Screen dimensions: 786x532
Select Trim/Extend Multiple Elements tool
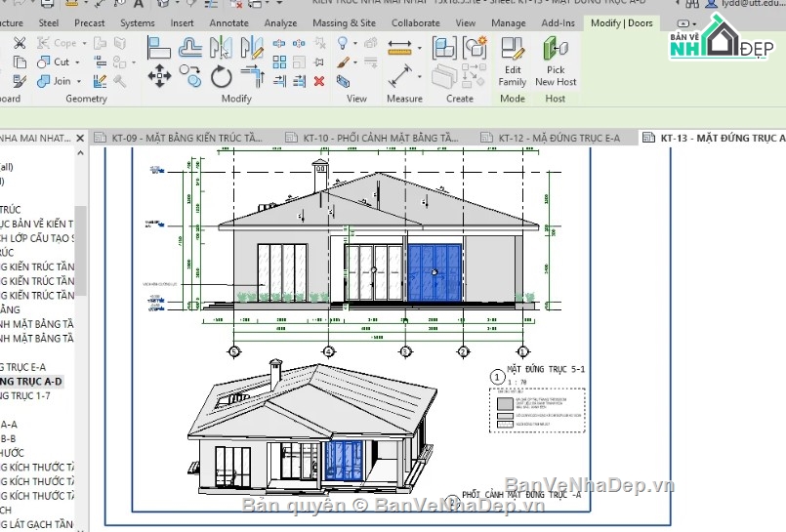tap(299, 81)
